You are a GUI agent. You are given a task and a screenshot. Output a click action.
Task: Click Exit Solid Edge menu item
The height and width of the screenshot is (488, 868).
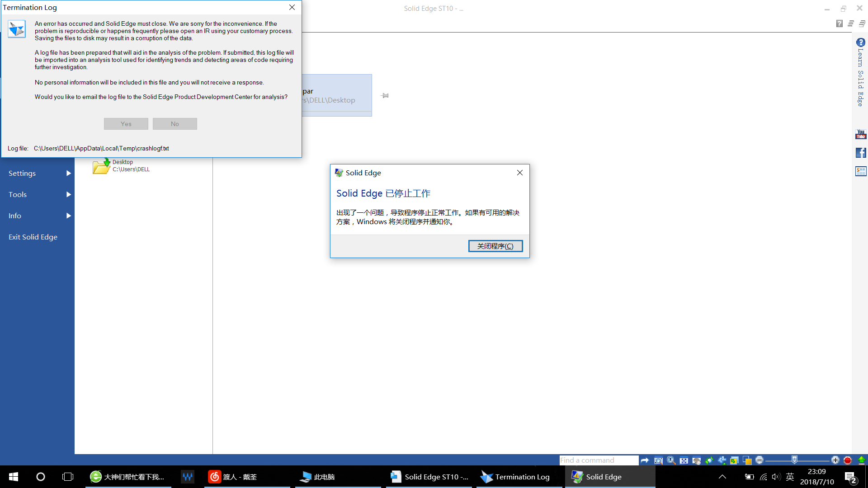coord(33,237)
